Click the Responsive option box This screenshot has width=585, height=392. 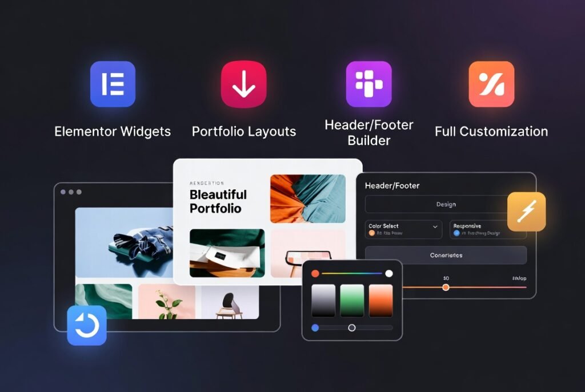click(488, 229)
